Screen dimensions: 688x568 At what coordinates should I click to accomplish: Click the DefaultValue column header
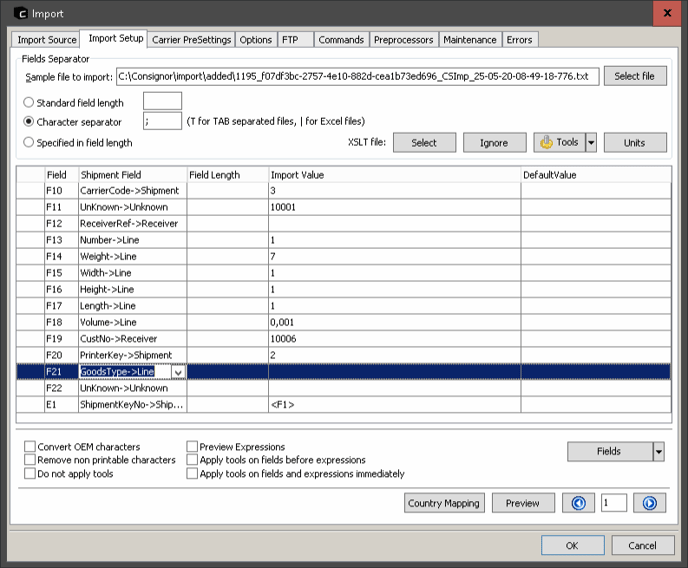[596, 175]
